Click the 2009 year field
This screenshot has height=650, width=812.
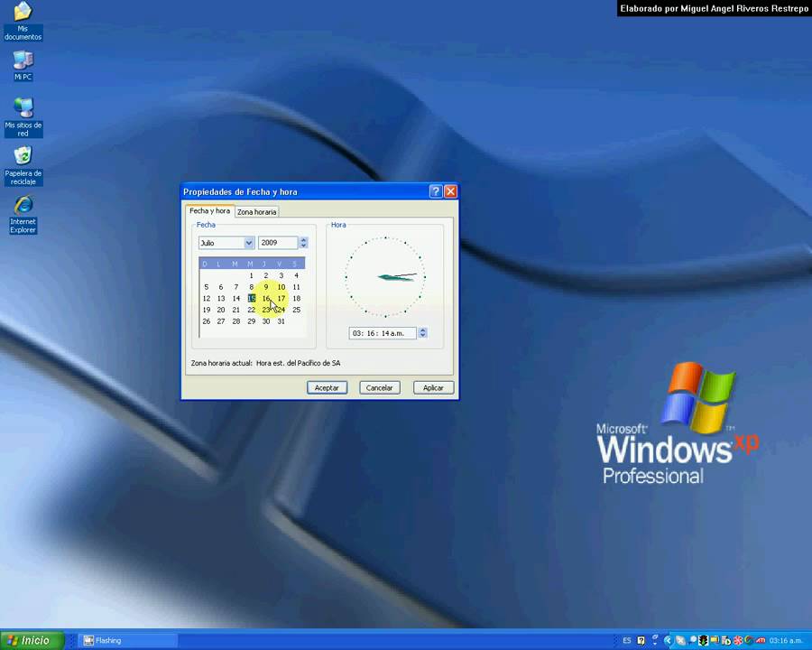pyautogui.click(x=278, y=243)
